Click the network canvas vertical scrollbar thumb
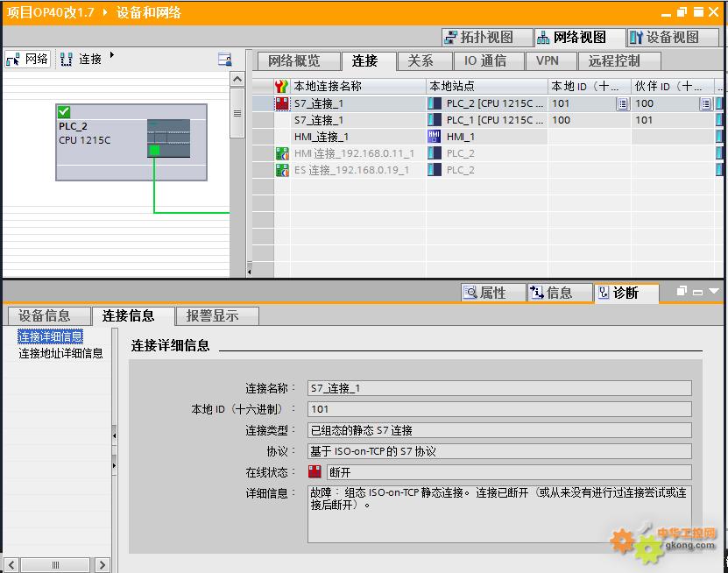The height and width of the screenshot is (573, 728). (x=237, y=113)
